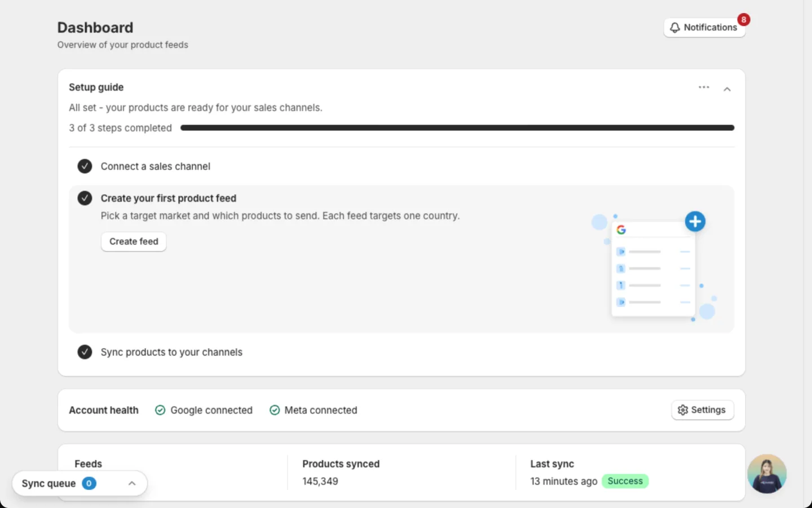Click the red notification badge showing 8
812x508 pixels.
744,20
